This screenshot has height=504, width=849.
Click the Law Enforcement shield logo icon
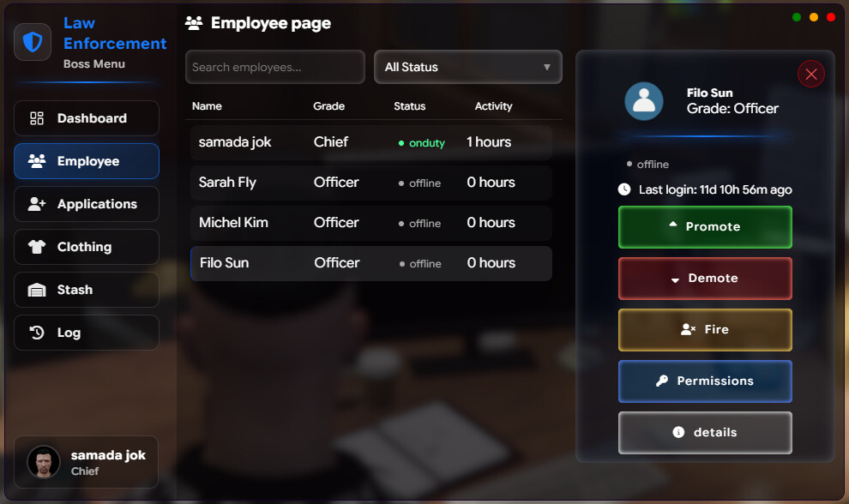(33, 42)
